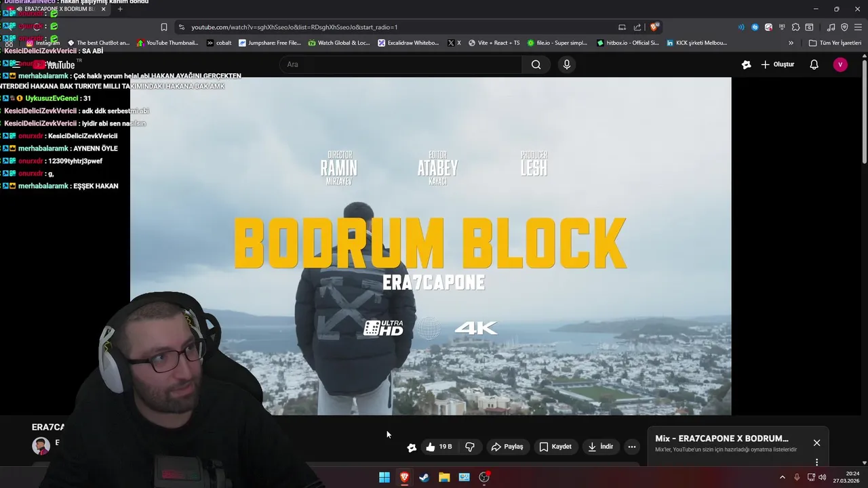Share the video via Paylaş
The image size is (868, 488).
coord(507,447)
